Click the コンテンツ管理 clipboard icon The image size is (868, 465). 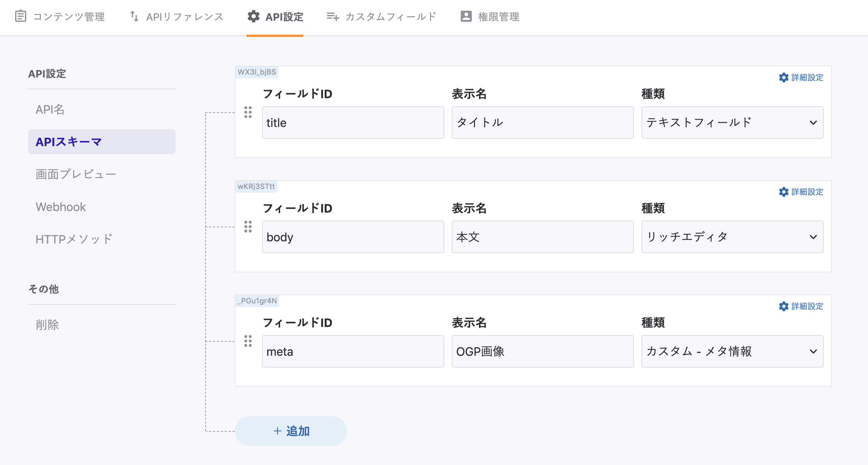pos(20,16)
